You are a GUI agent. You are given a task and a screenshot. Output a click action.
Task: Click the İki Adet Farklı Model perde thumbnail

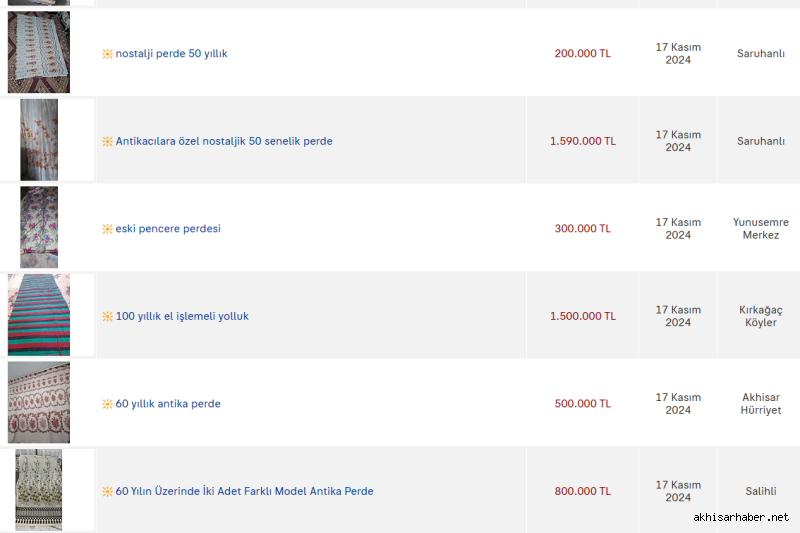click(x=39, y=490)
